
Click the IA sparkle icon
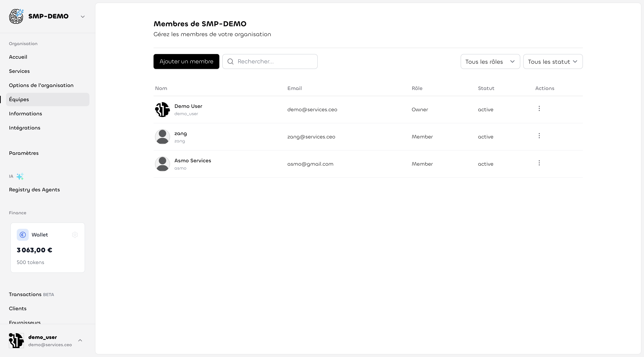[20, 176]
